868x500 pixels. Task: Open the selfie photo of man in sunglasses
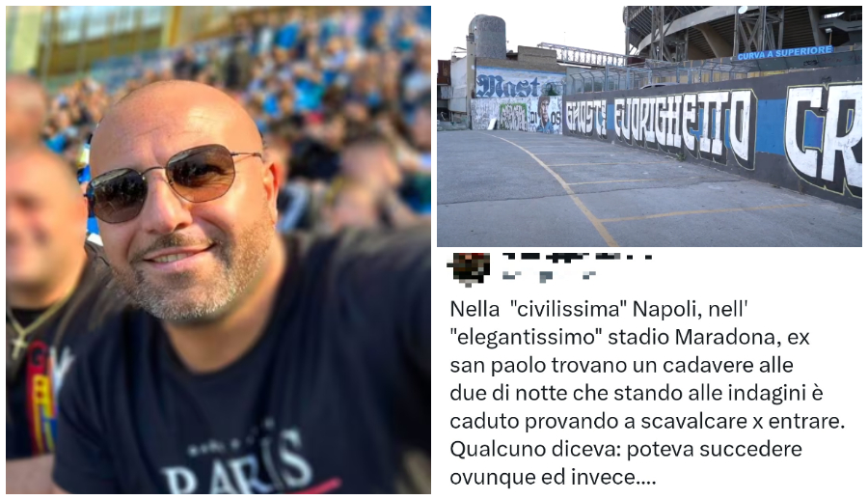click(219, 250)
